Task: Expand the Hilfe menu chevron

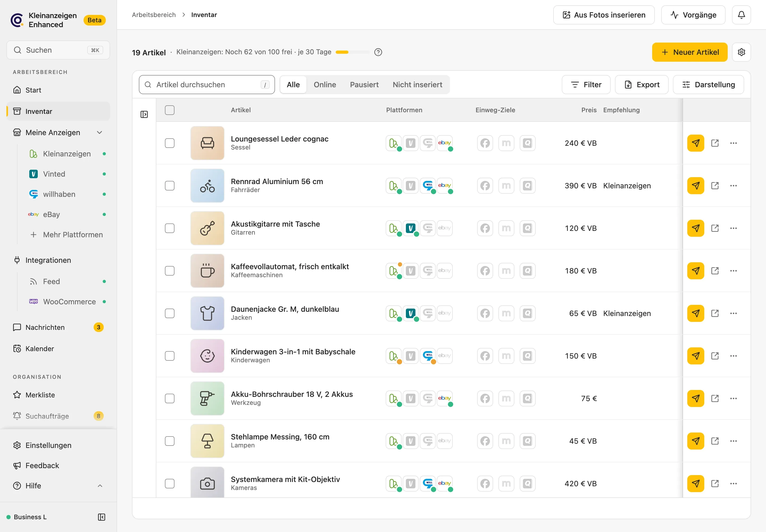Action: [x=100, y=486]
